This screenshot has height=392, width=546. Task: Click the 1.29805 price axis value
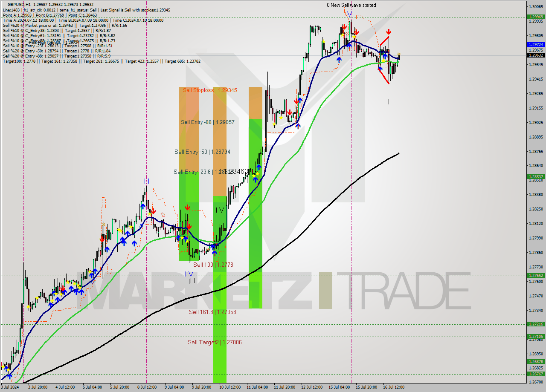(x=536, y=36)
